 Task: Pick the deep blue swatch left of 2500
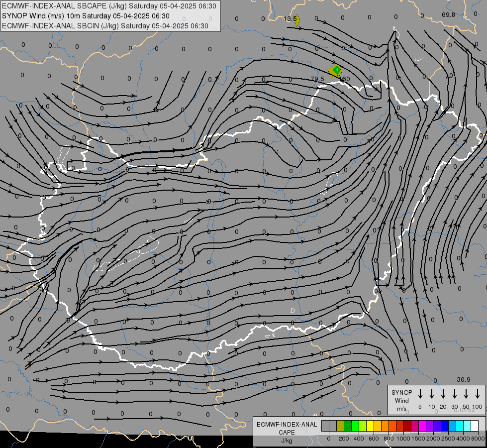[445, 426]
